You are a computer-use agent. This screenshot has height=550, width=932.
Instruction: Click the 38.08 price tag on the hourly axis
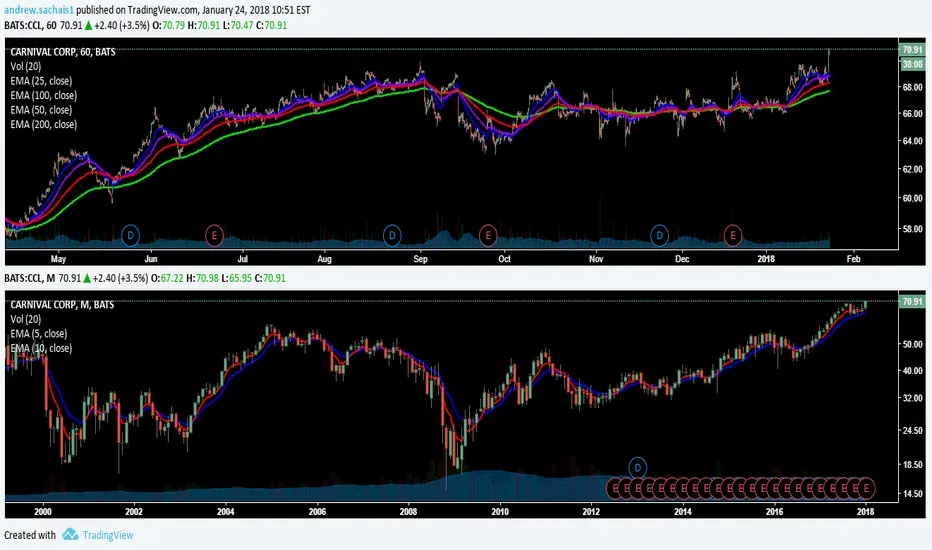(912, 64)
